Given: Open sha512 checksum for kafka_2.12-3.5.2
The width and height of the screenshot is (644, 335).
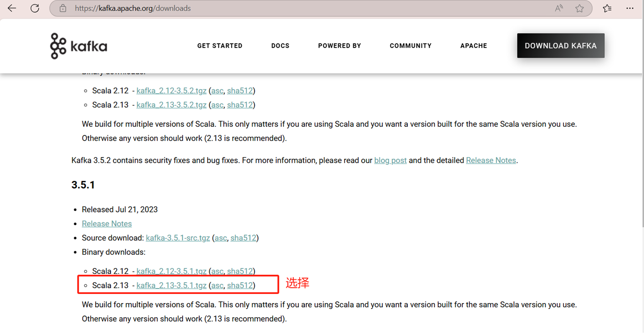Looking at the screenshot, I should tap(240, 91).
